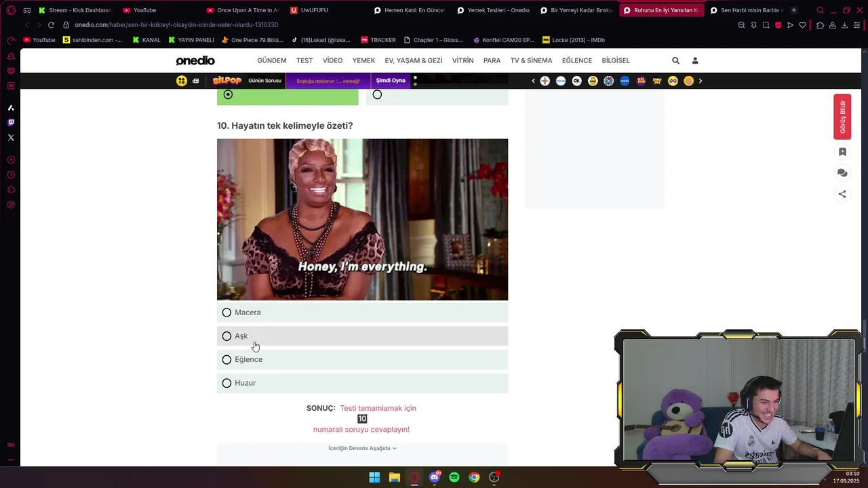
Task: Open the downloads icon in toolbar
Action: pyautogui.click(x=844, y=25)
